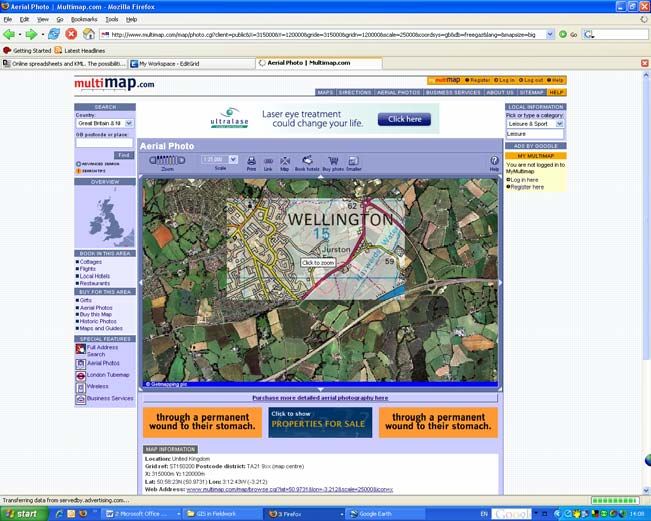Click the Link icon in map toolbar
Image resolution: width=651 pixels, height=521 pixels.
(268, 161)
